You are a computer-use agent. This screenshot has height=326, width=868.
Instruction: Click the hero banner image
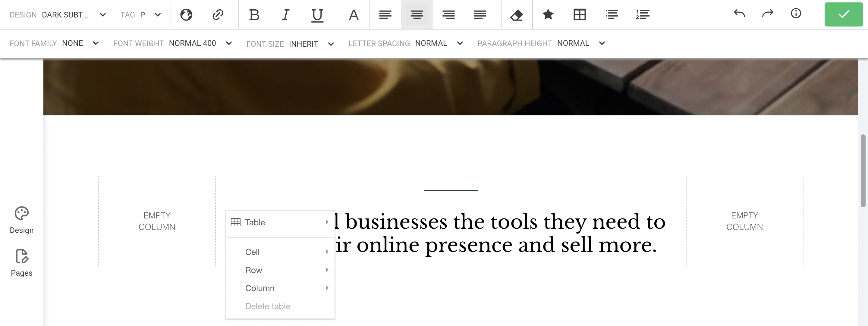[451, 87]
